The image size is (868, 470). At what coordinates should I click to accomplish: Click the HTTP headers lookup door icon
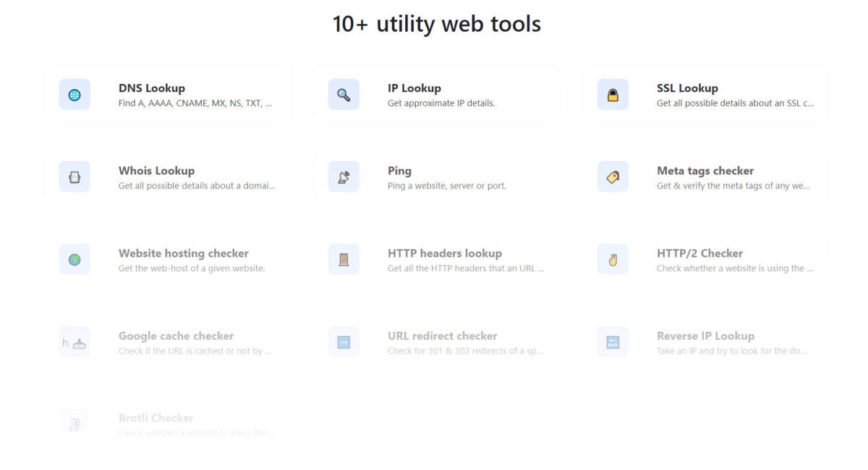[344, 260]
